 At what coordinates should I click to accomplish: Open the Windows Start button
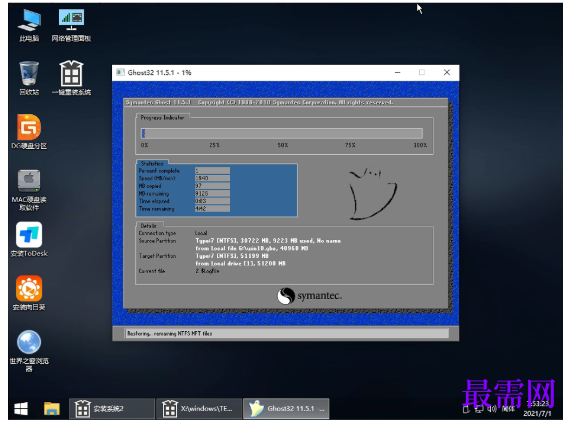coord(21,409)
